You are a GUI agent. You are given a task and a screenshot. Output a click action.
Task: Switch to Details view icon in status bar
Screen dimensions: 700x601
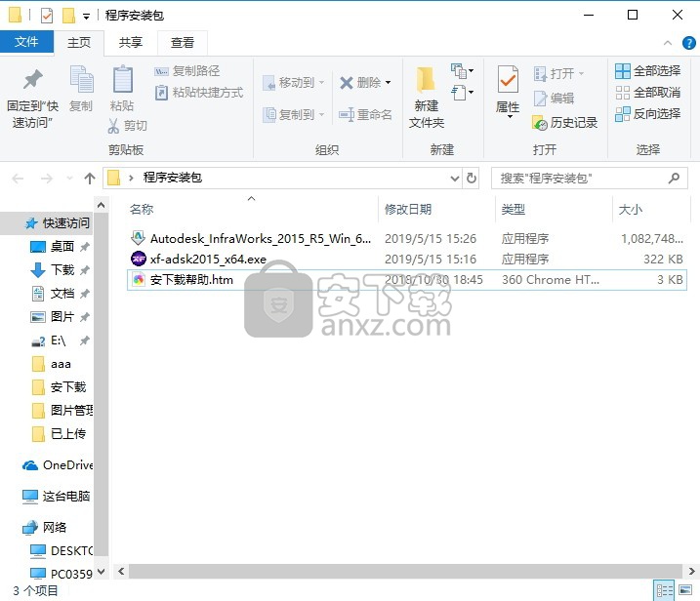664,590
